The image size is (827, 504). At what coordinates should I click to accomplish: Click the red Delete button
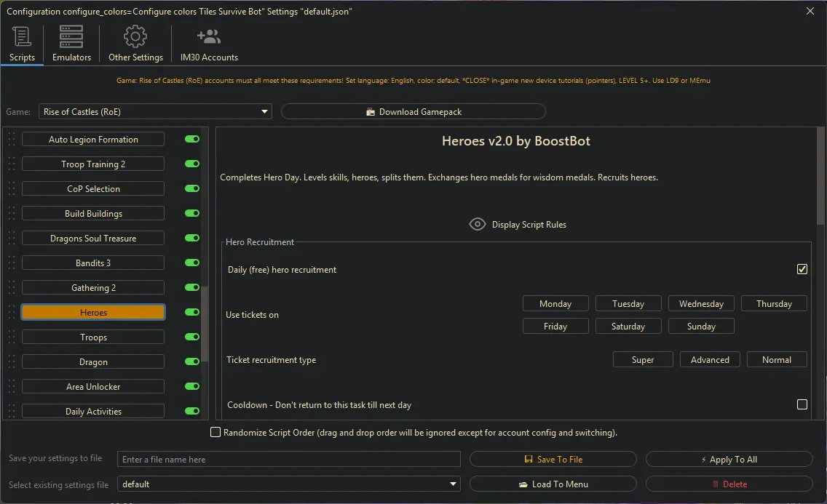[x=729, y=484]
